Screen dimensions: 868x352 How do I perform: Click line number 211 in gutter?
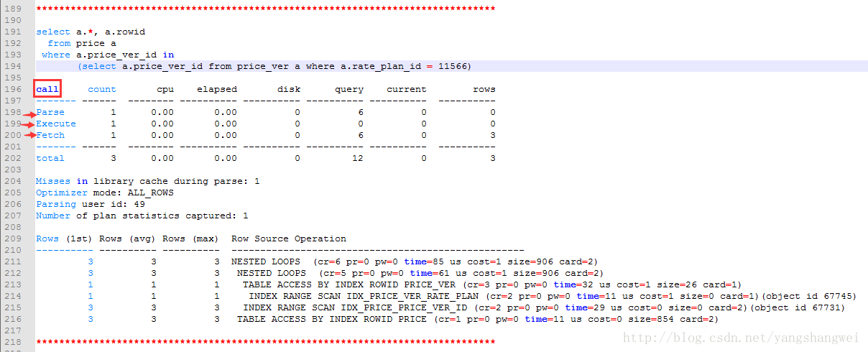pyautogui.click(x=14, y=261)
